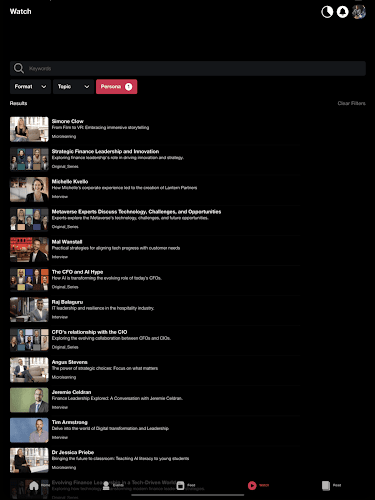Open the person icon tab in bottom bar
The image size is (375, 500).
pos(106,485)
